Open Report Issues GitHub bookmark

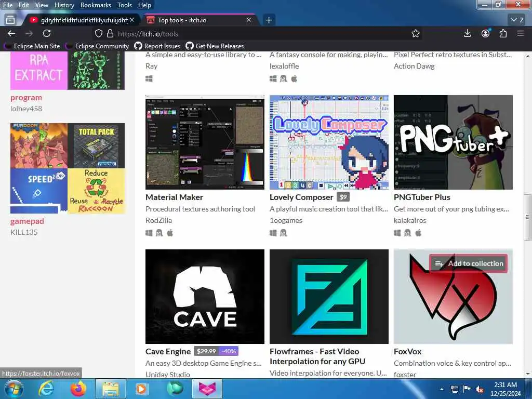(157, 46)
